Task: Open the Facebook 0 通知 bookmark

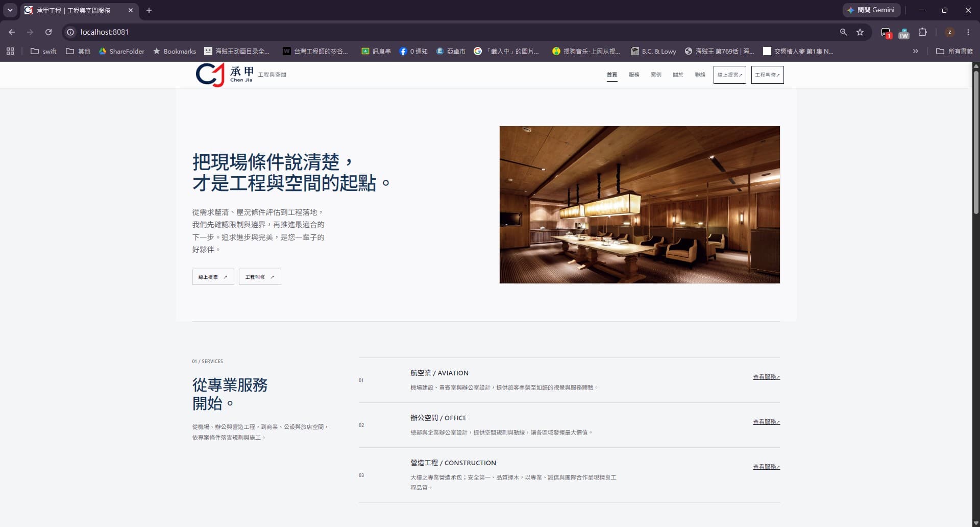Action: coord(413,51)
